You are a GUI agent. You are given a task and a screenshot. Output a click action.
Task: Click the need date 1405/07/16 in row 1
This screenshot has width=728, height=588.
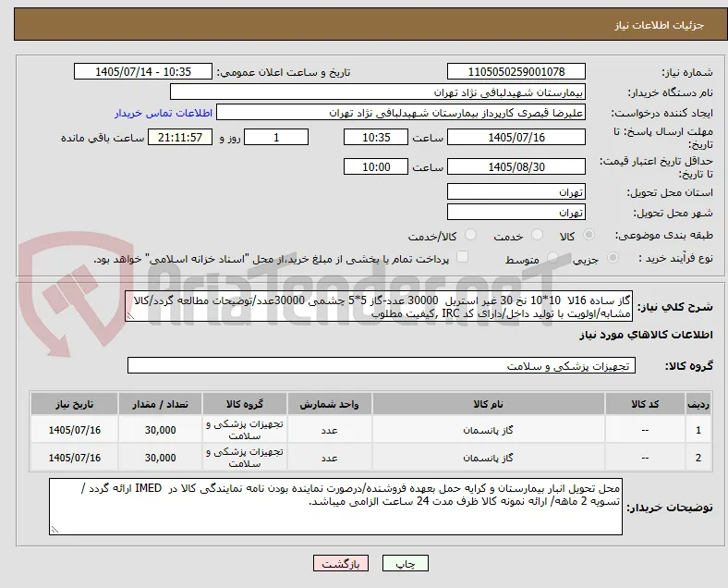coord(74,430)
